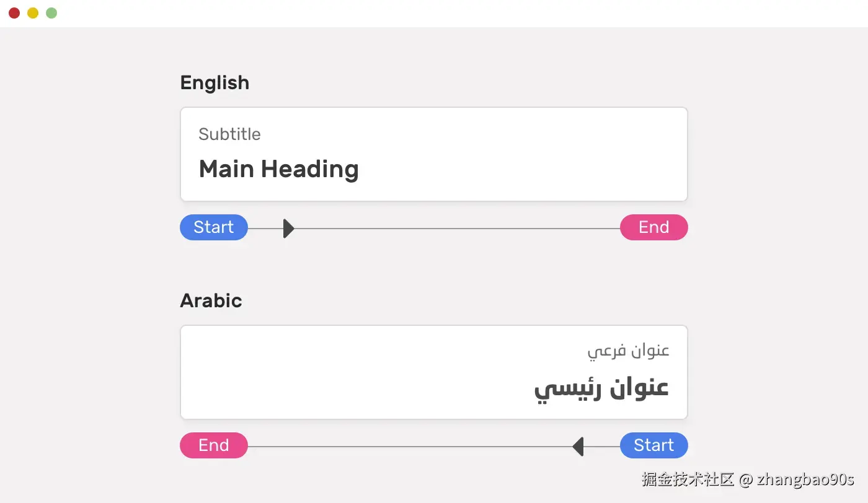Click the "Subtitle" text in English card
Image resolution: width=868 pixels, height=503 pixels.
[229, 134]
